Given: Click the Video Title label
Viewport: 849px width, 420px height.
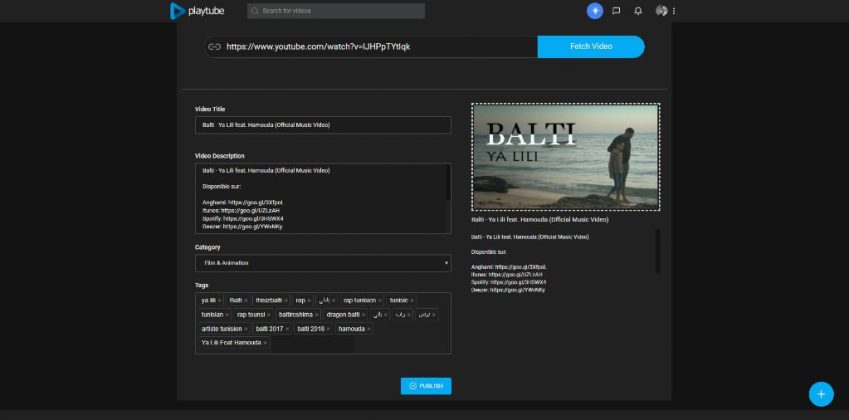Looking at the screenshot, I should (x=210, y=109).
